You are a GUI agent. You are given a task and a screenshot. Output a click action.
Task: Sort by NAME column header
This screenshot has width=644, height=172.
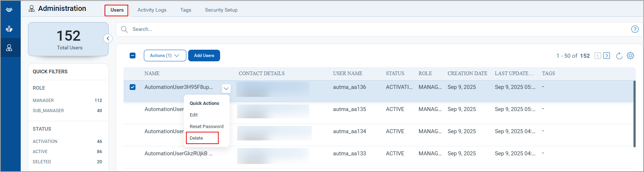[152, 73]
